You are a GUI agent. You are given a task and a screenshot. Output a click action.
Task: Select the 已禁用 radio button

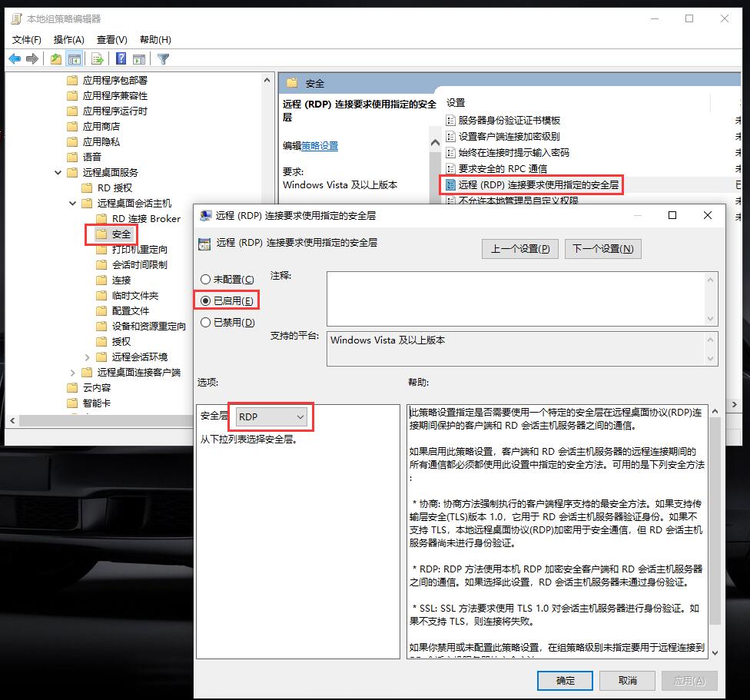coord(205,323)
